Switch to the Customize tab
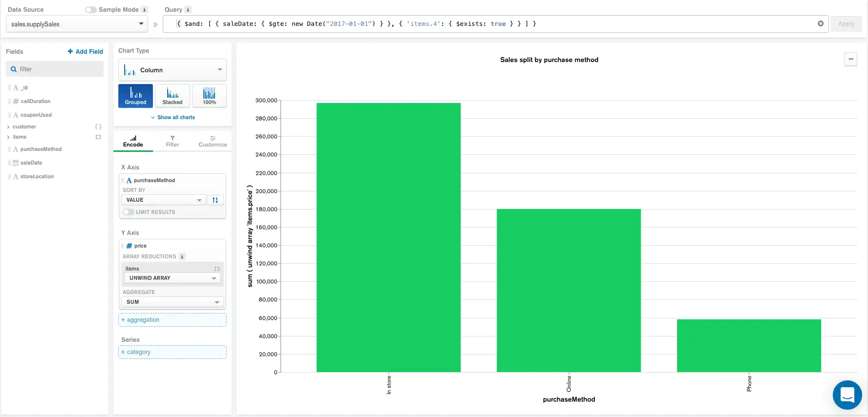Viewport: 868px width, 417px height. 213,141
